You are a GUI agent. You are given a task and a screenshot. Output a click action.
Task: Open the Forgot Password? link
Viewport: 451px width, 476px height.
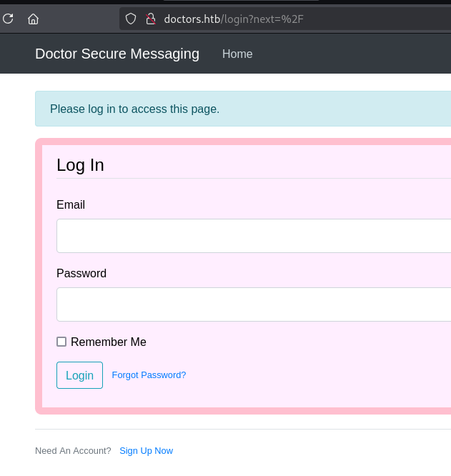click(149, 375)
